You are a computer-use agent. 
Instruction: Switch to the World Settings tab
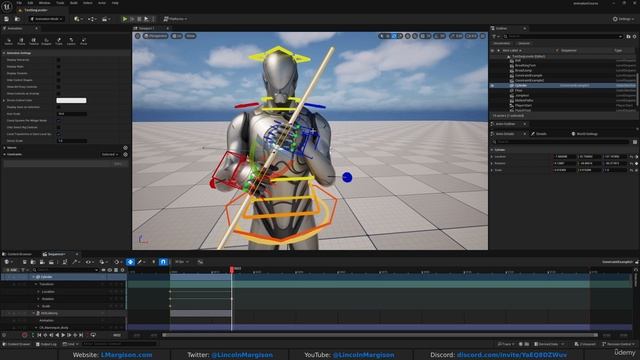584,134
